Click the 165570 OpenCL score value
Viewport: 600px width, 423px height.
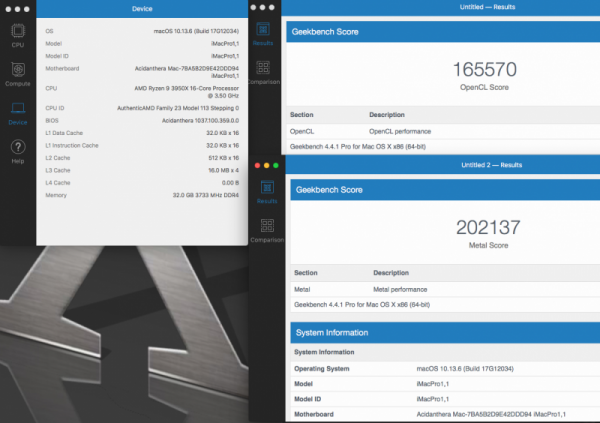(484, 69)
